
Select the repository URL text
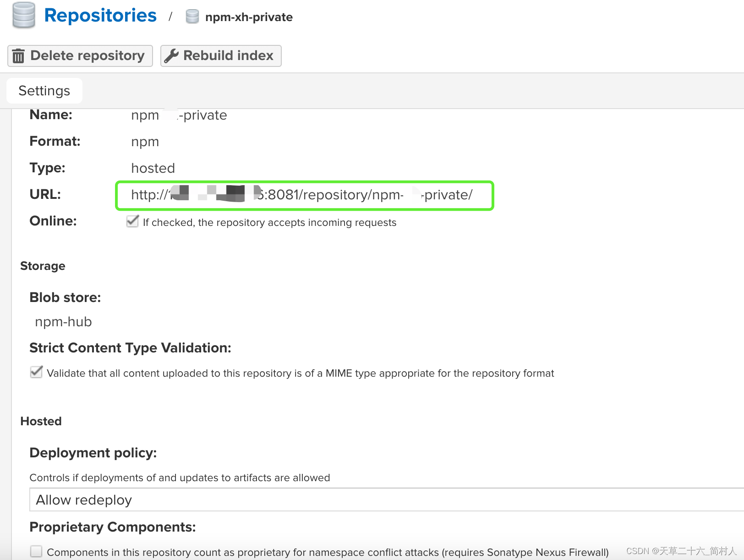[x=302, y=195]
